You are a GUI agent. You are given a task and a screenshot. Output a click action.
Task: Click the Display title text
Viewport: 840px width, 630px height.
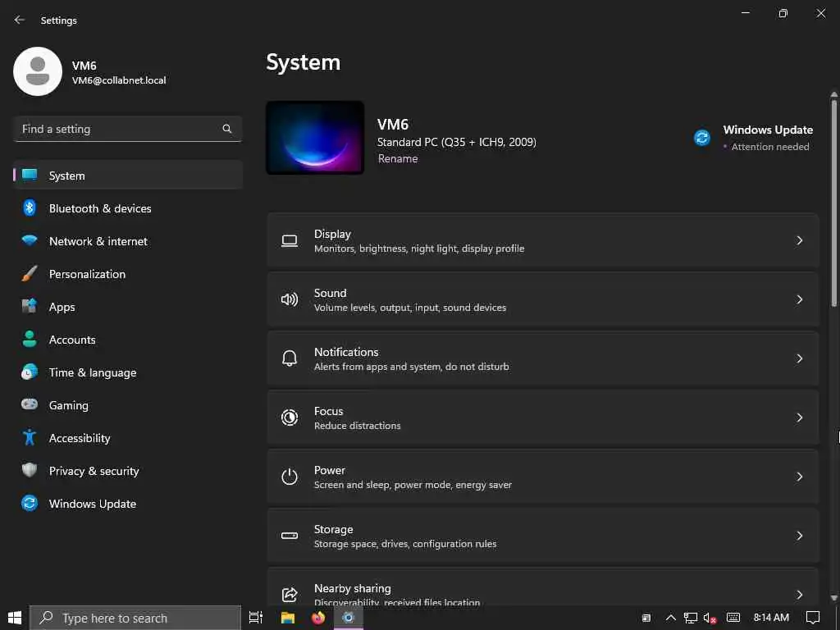(332, 234)
